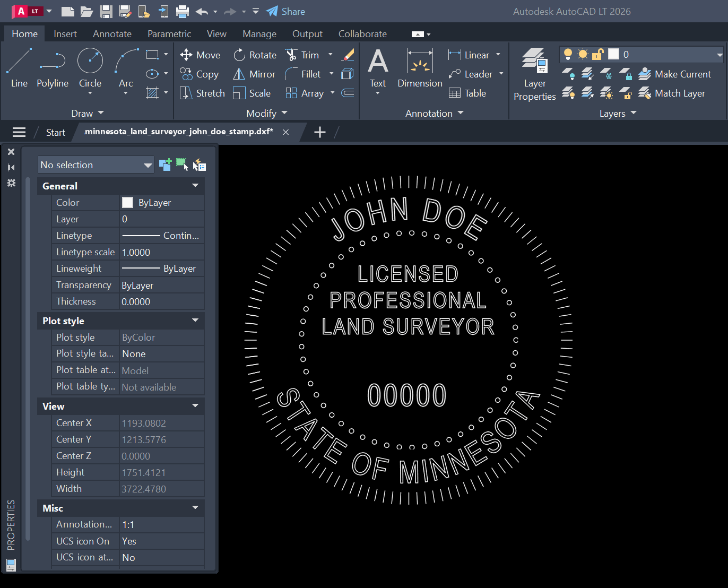The height and width of the screenshot is (588, 728).
Task: Click the Erase tool icon
Action: point(348,55)
